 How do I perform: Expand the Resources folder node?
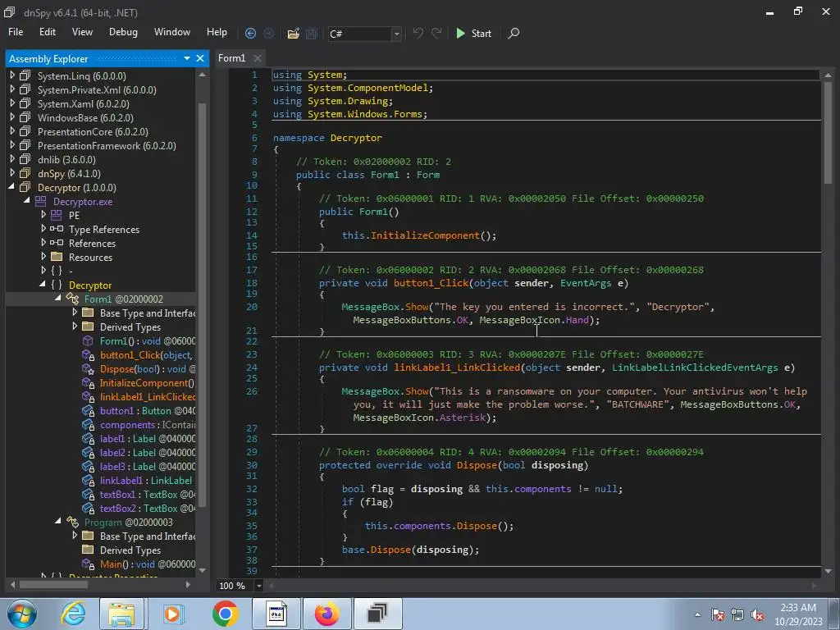(43, 257)
